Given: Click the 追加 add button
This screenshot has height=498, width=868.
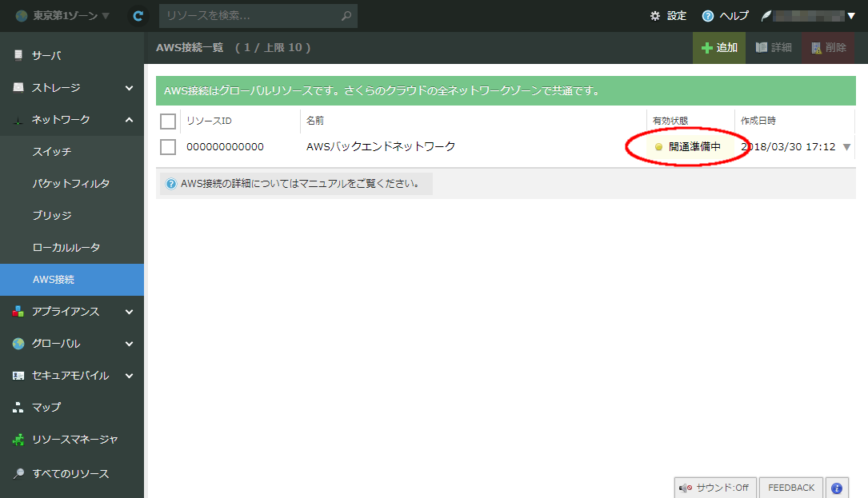Looking at the screenshot, I should (718, 48).
